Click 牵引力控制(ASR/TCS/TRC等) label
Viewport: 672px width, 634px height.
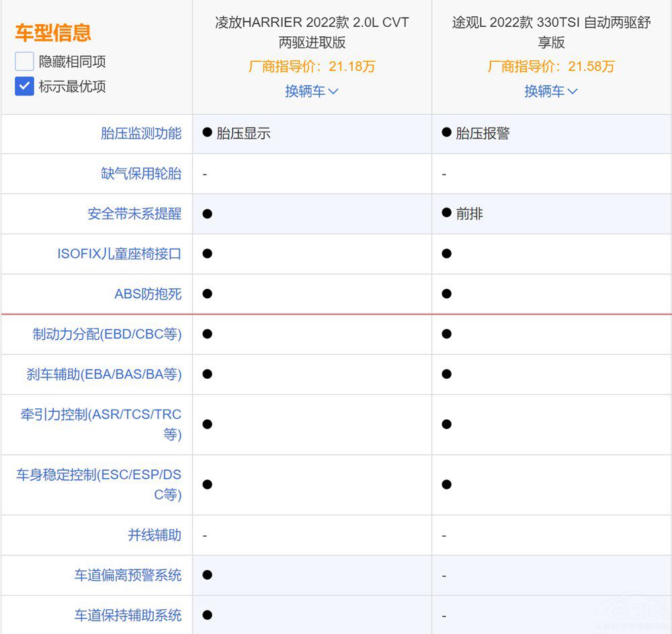point(101,424)
